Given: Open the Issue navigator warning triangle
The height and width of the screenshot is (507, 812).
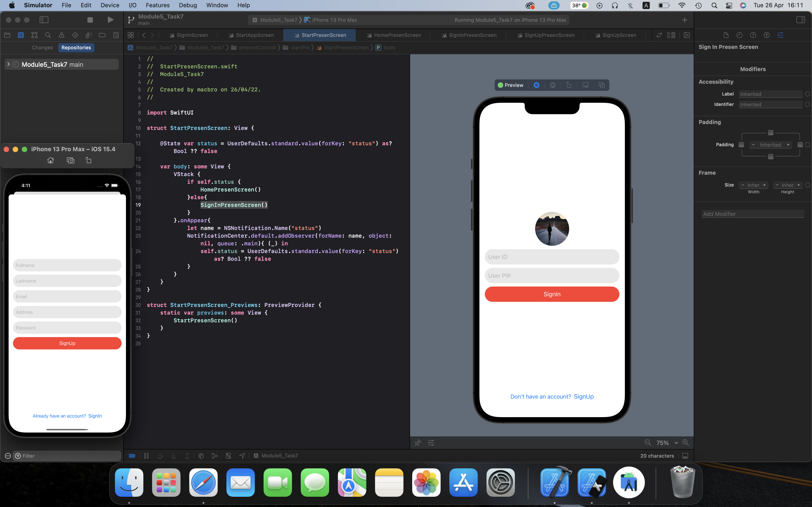Looking at the screenshot, I should (61, 35).
